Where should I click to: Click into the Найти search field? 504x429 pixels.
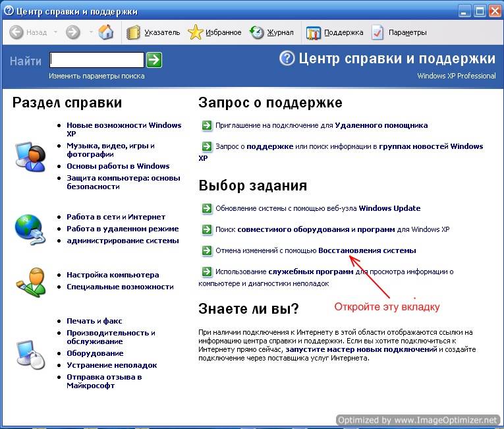click(97, 60)
